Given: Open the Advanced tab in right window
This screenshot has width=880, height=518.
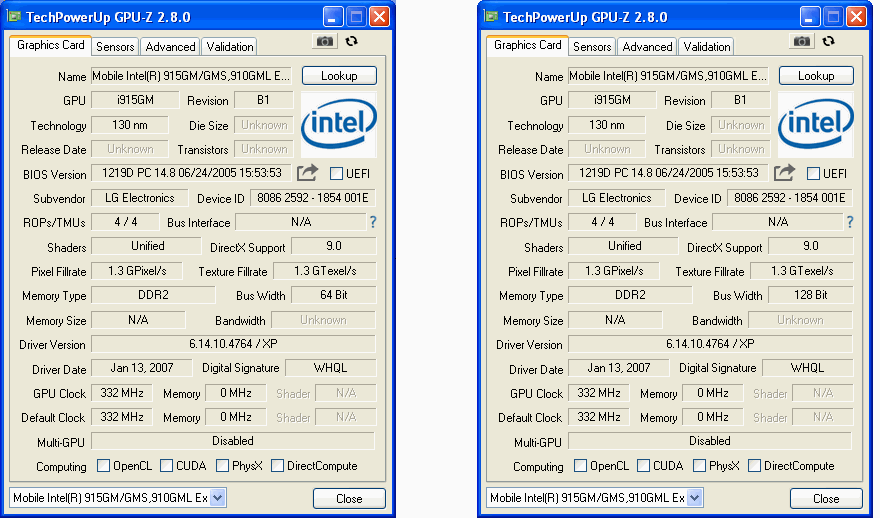Looking at the screenshot, I should [647, 47].
